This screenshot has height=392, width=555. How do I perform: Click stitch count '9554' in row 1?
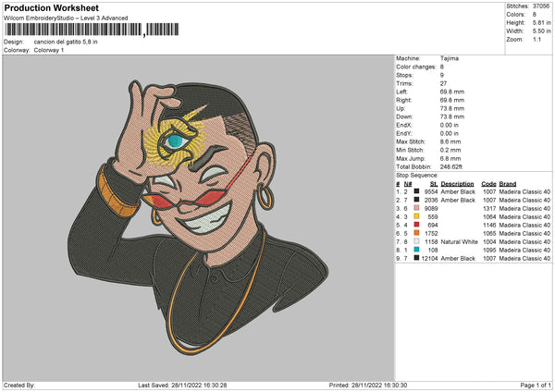[x=431, y=191]
